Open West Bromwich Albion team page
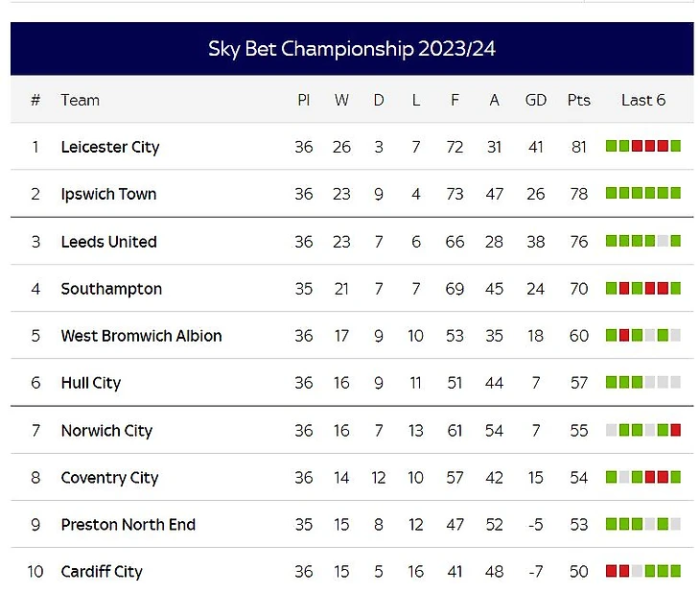The height and width of the screenshot is (593, 700). point(141,336)
